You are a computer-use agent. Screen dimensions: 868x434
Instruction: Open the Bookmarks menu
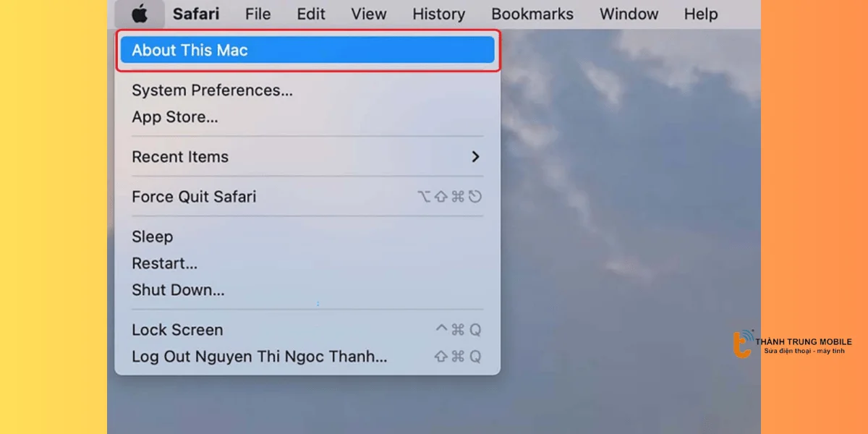point(532,14)
